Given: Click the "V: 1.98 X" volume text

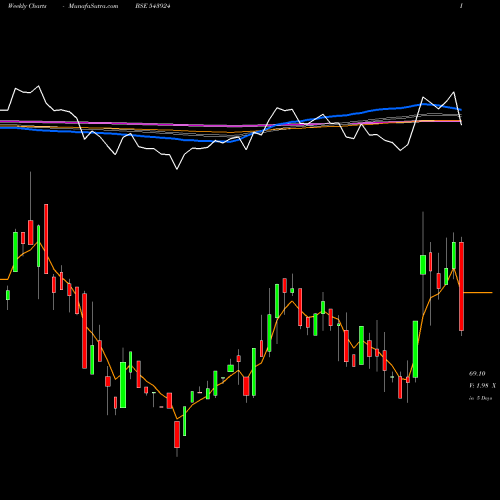Looking at the screenshot, I should tap(482, 386).
